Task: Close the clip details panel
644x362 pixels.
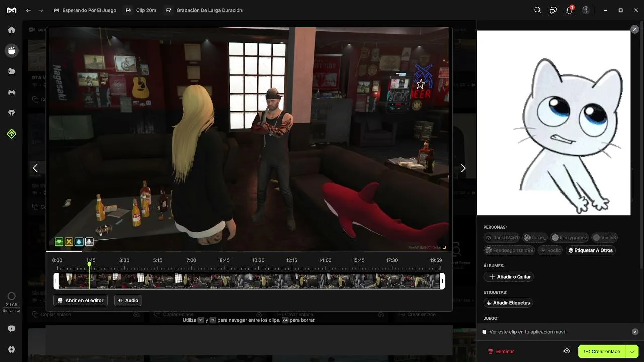Action: 634,30
